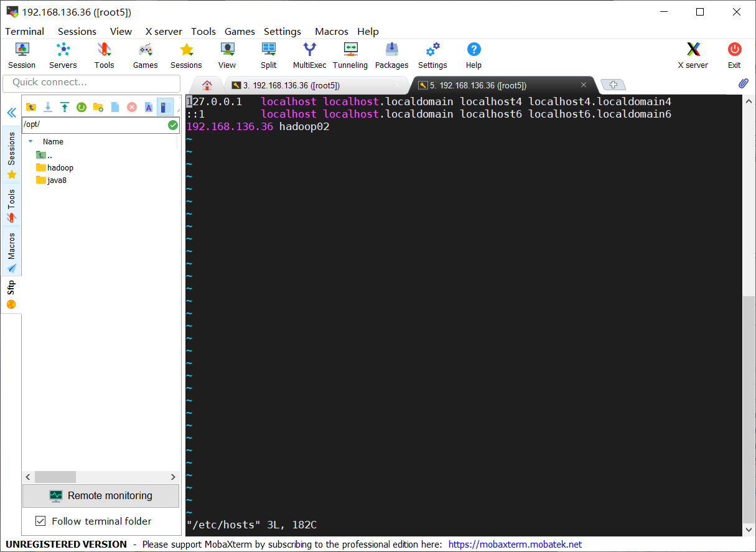Screen dimensions: 756x552
Task: Toggle the terminal-side panel view icon
Action: point(165,107)
